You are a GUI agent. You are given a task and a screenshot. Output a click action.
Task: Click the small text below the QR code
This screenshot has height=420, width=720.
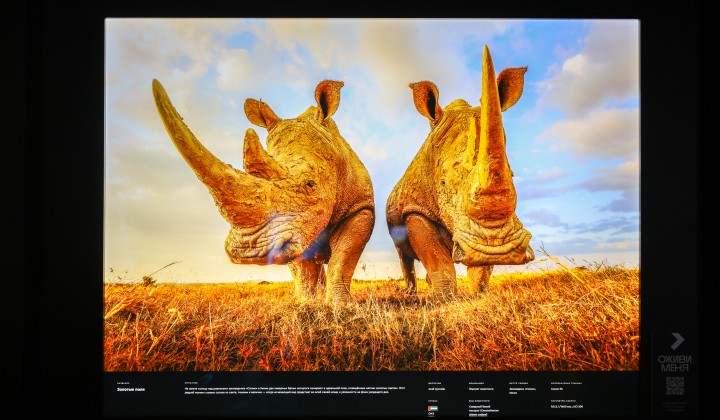click(x=675, y=404)
